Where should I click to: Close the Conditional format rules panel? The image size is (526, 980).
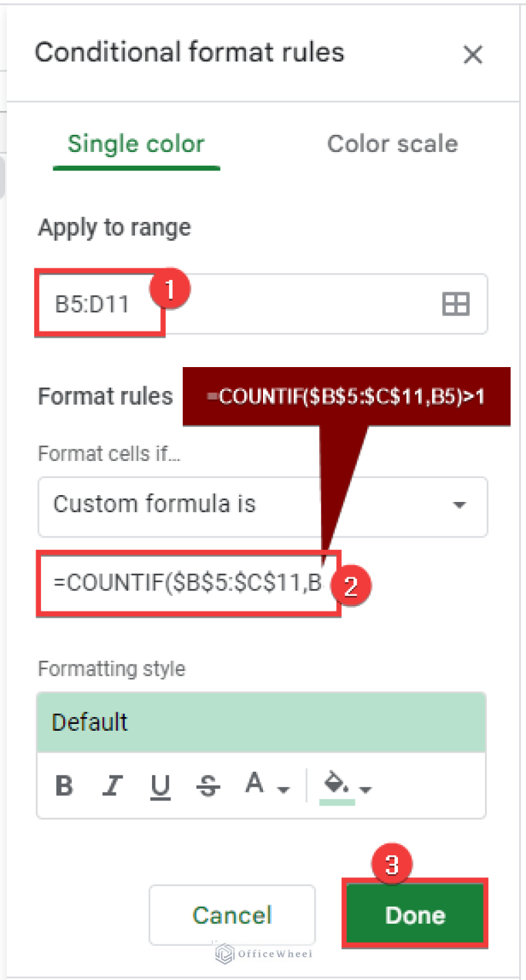(x=473, y=55)
